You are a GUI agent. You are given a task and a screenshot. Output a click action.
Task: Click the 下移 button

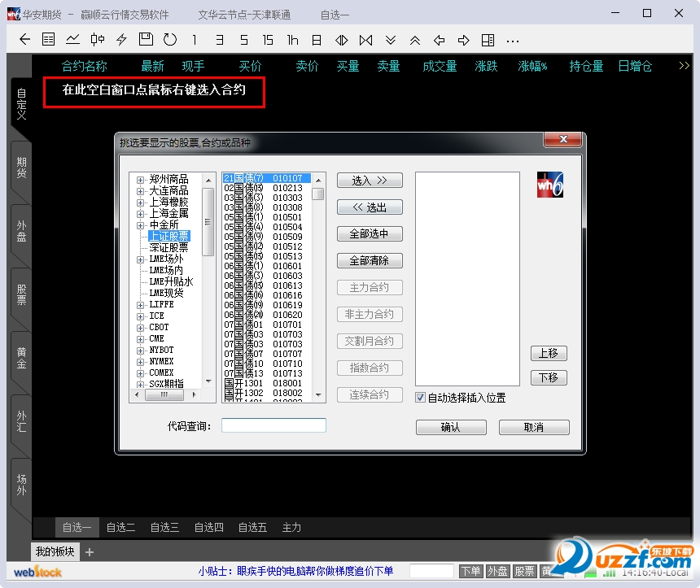click(549, 378)
